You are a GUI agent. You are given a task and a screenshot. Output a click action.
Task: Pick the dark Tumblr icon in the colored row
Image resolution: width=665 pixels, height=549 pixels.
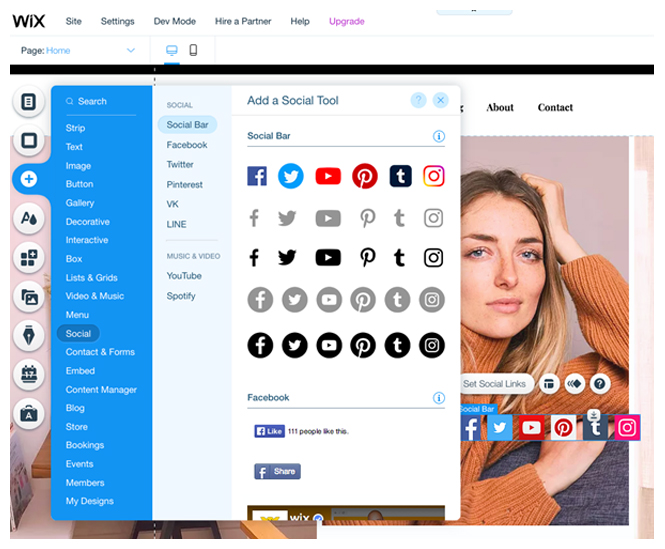tap(400, 176)
